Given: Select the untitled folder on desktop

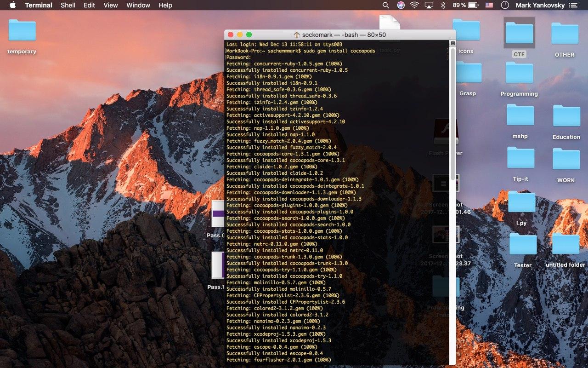Looking at the screenshot, I should point(565,243).
